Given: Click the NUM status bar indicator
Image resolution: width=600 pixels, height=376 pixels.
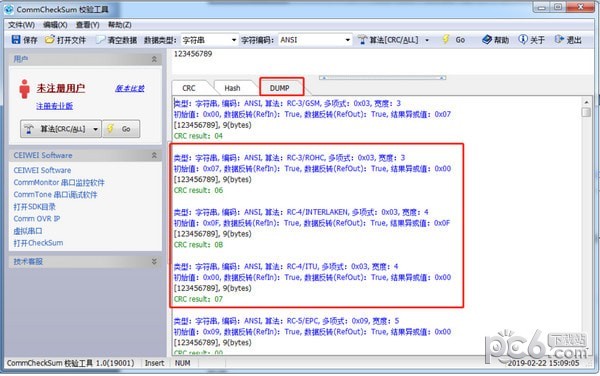Looking at the screenshot, I should (x=183, y=363).
